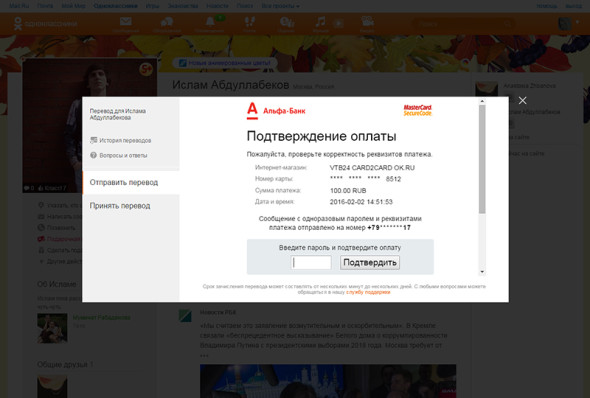Open История переводов

(125, 140)
